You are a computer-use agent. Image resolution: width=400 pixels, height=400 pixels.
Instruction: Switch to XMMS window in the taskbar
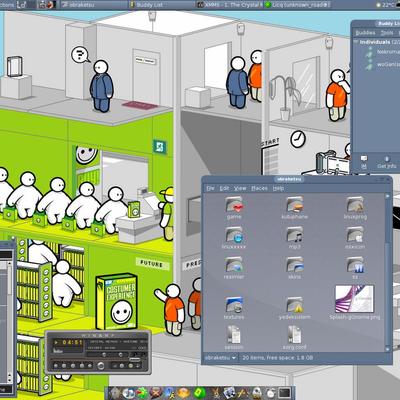[229, 5]
